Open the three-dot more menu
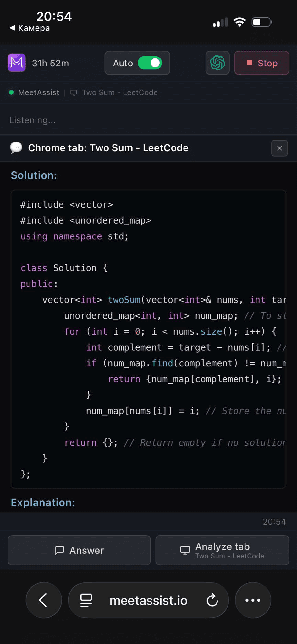Image resolution: width=297 pixels, height=644 pixels. click(x=253, y=600)
